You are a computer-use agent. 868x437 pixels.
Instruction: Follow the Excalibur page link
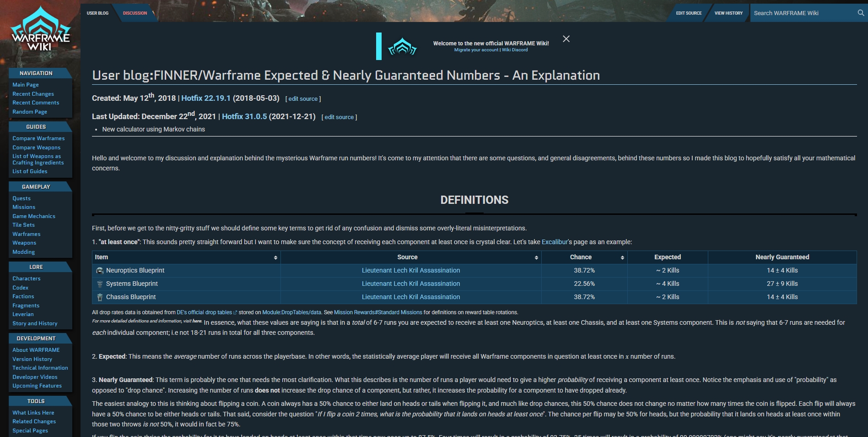[555, 242]
